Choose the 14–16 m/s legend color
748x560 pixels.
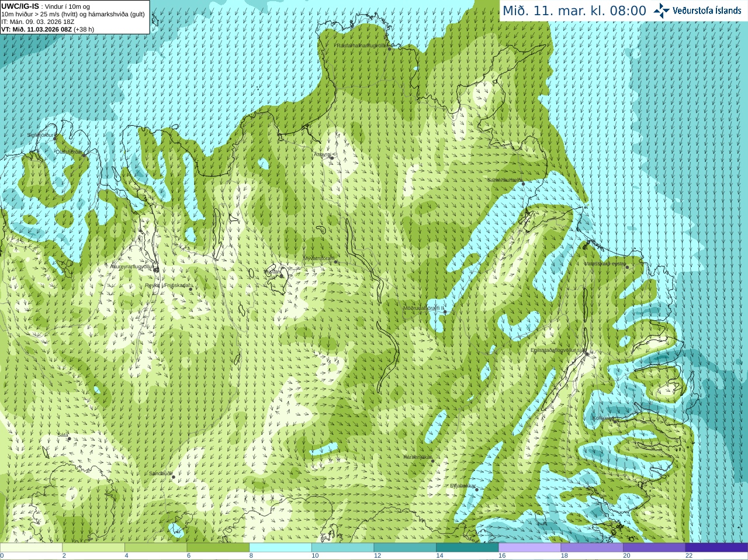tap(467, 548)
